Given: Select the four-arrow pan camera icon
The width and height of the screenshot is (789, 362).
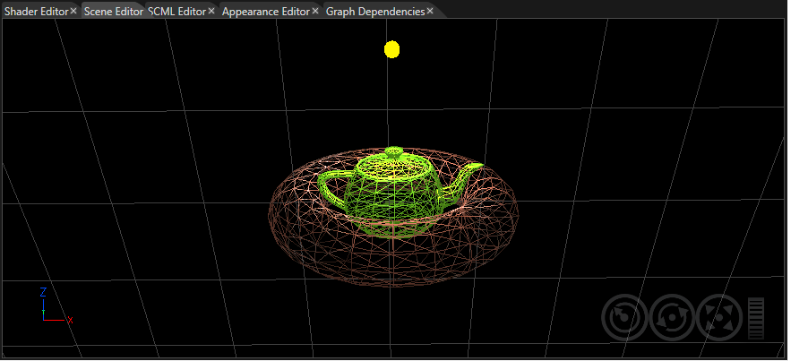Looking at the screenshot, I should coord(720,318).
